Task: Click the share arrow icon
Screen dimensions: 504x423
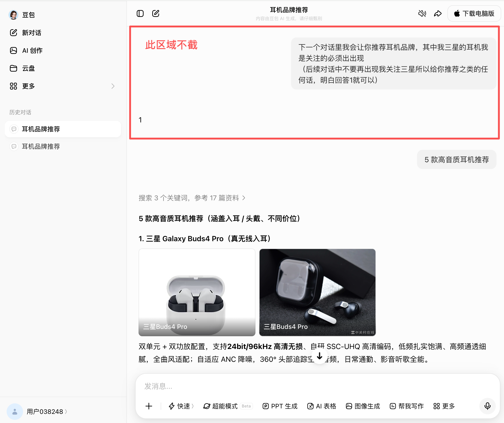Action: [438, 13]
